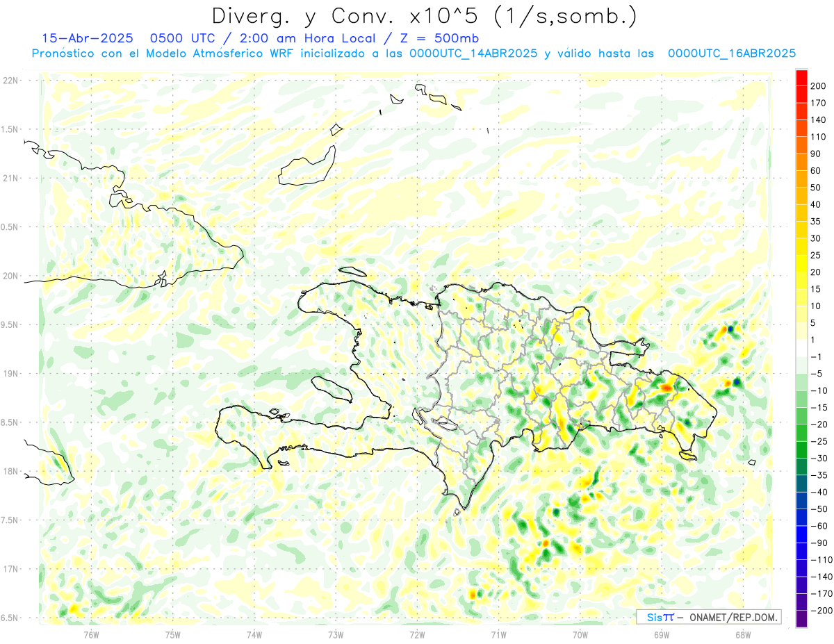Click the colorbar label '-60'
Screen dimensions: 834x644
[820, 526]
